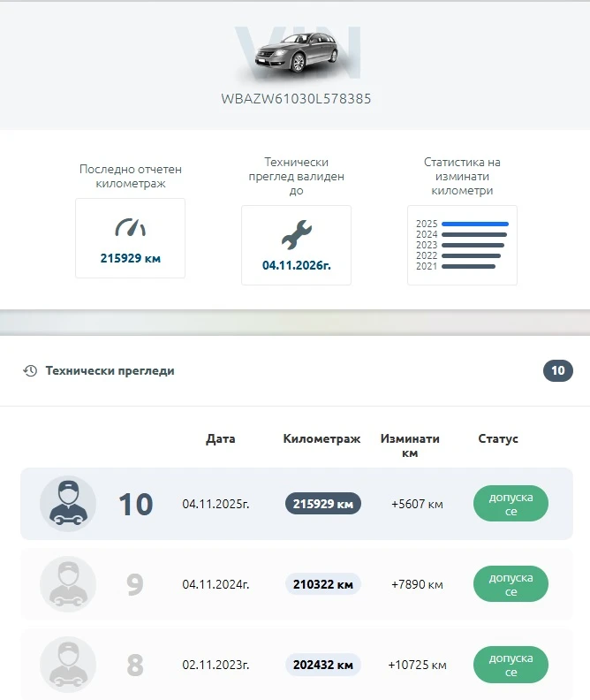This screenshot has height=700, width=590.
Task: Click the 2025 bar in statistics chart
Action: [x=474, y=224]
